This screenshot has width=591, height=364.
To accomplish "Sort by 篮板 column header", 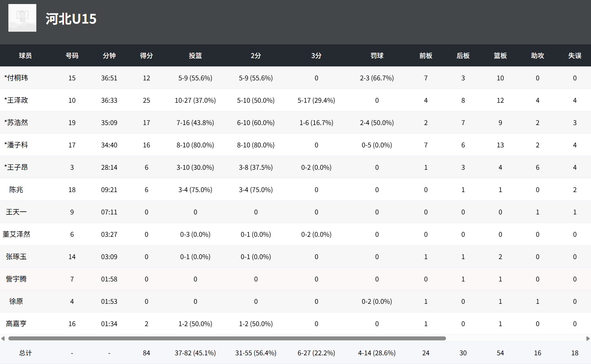I will pos(500,56).
